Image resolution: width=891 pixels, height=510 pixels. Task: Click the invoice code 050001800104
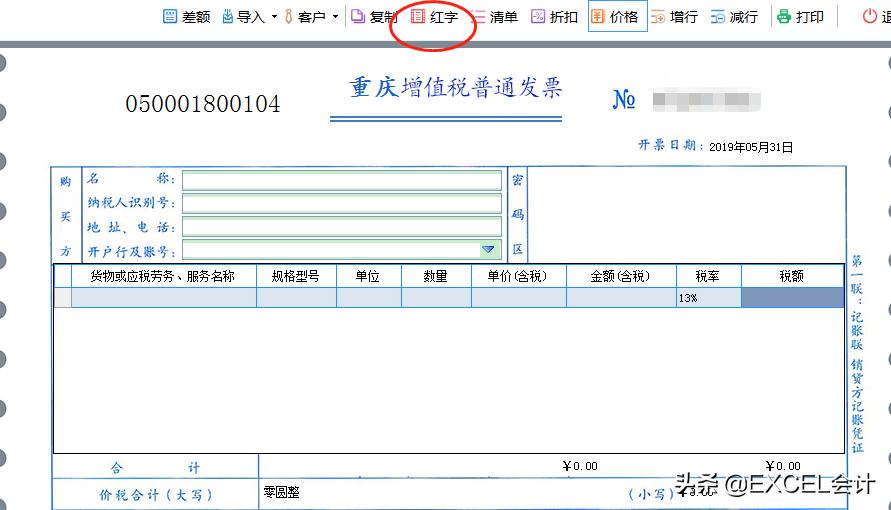pyautogui.click(x=203, y=104)
